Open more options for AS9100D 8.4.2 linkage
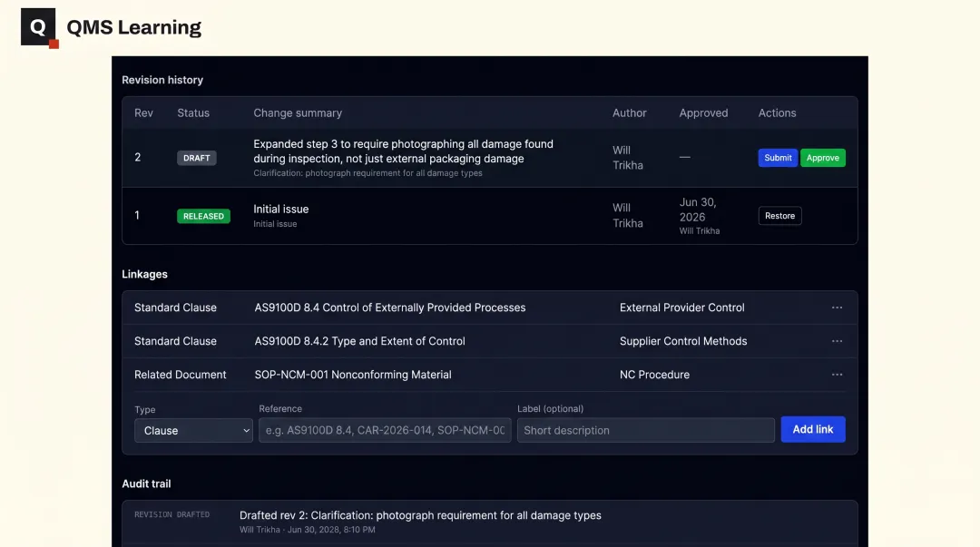The image size is (980, 547). click(837, 341)
